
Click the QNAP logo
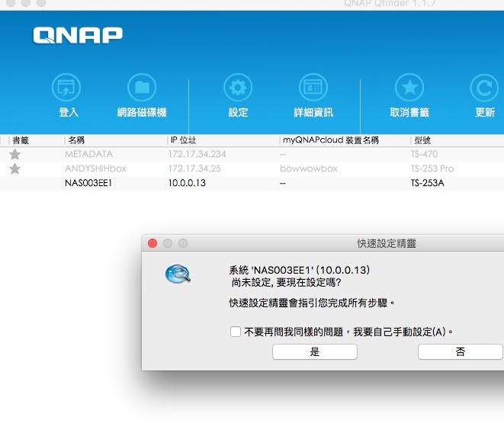(x=78, y=35)
